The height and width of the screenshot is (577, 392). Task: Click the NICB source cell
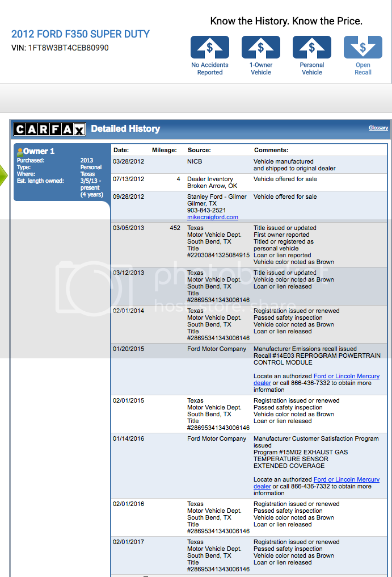click(x=195, y=161)
